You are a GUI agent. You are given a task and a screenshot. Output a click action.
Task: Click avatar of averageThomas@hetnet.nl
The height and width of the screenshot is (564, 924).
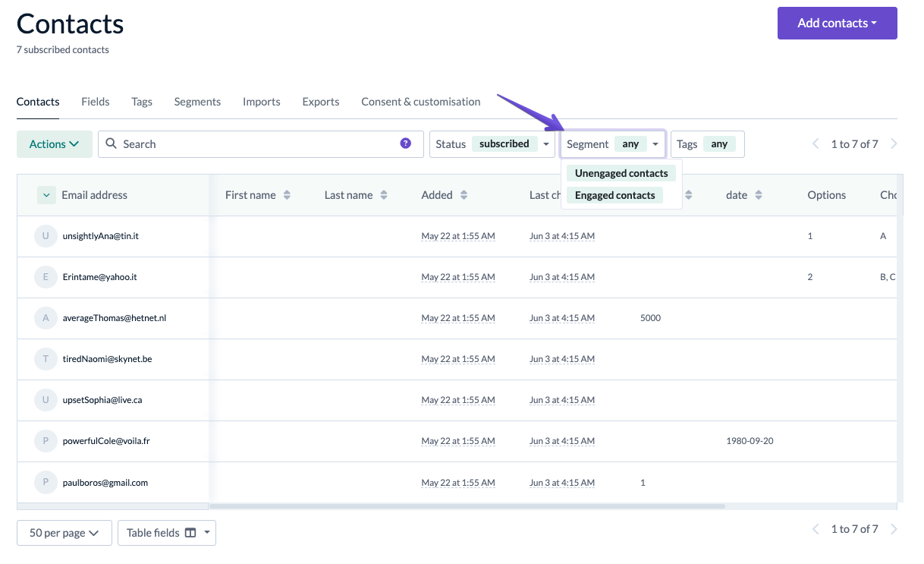point(46,318)
